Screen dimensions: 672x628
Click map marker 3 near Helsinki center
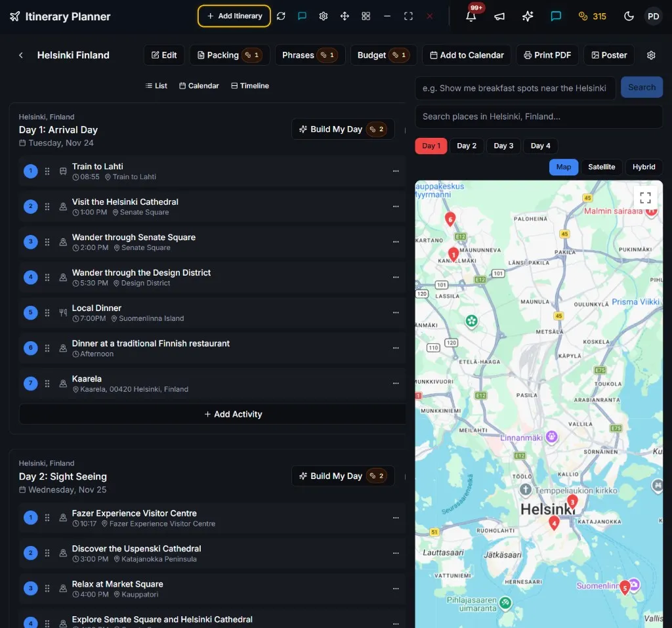pos(572,501)
